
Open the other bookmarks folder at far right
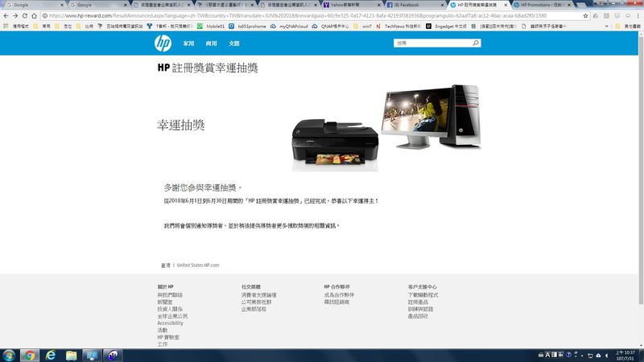[628, 26]
